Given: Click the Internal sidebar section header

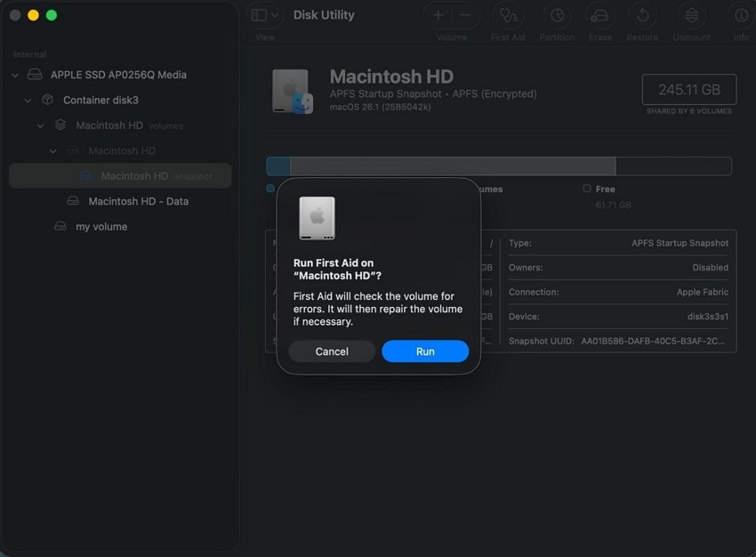Looking at the screenshot, I should (30, 54).
